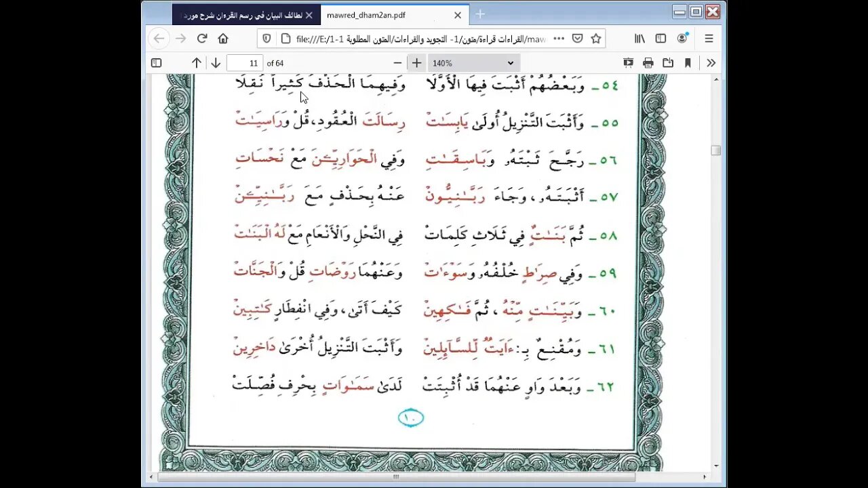Screen dimensions: 868x488
Task: Click the circled page number ١٠
Action: tap(411, 418)
